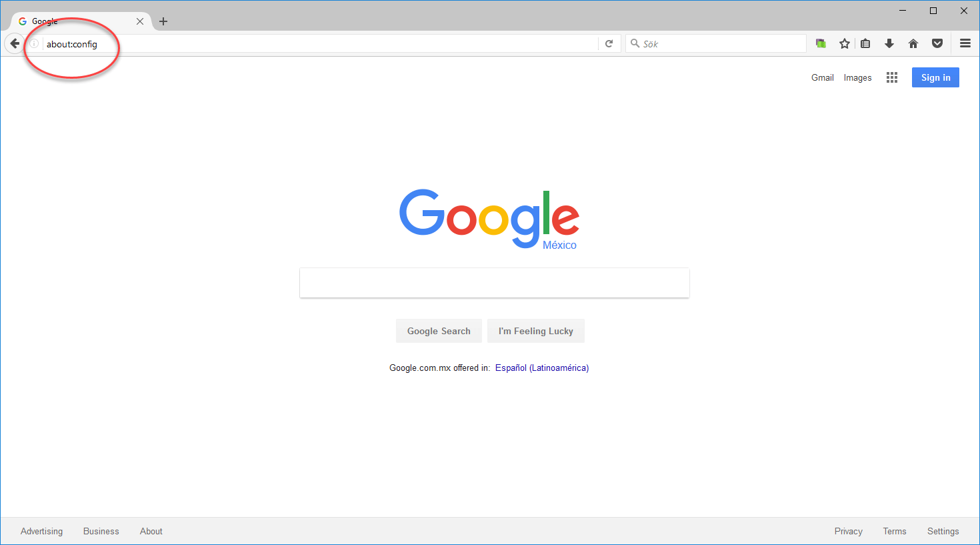The height and width of the screenshot is (545, 980).
Task: Open the Terms footer link
Action: click(895, 531)
